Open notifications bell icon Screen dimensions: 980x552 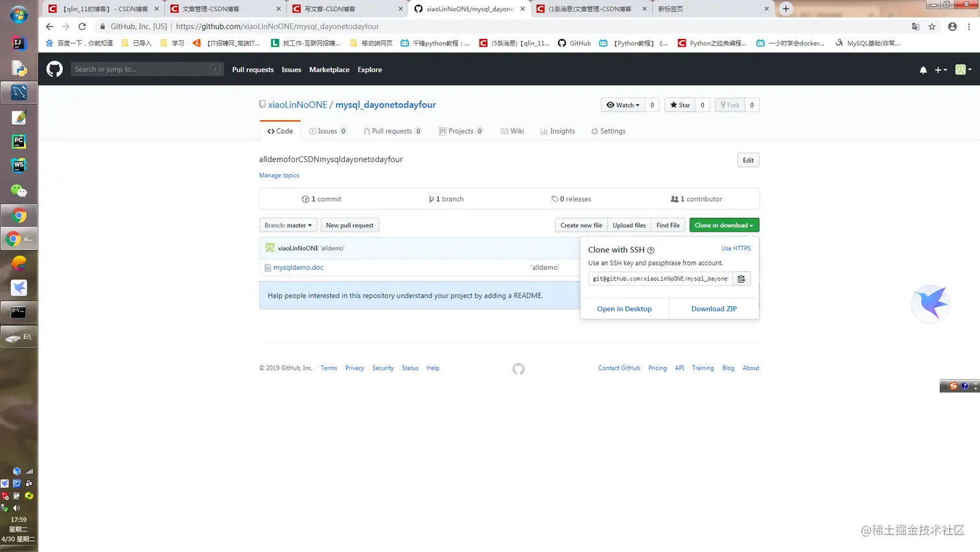923,69
